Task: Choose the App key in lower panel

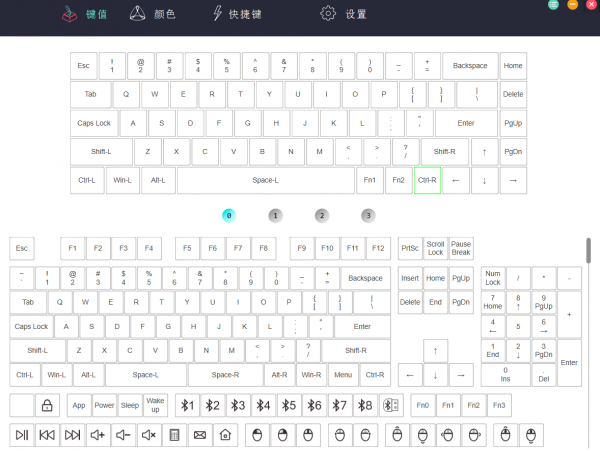Action: pos(79,405)
